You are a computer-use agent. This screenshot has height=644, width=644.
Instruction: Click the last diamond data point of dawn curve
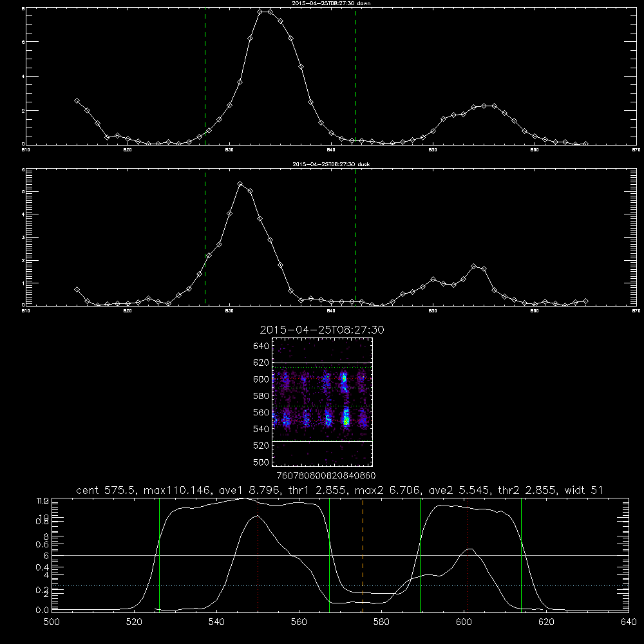coord(585,144)
